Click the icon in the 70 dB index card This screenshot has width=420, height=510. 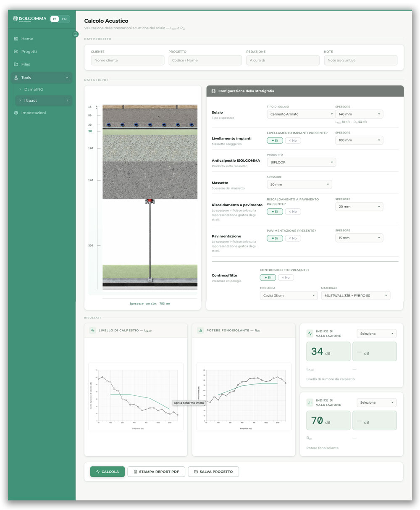coord(310,402)
